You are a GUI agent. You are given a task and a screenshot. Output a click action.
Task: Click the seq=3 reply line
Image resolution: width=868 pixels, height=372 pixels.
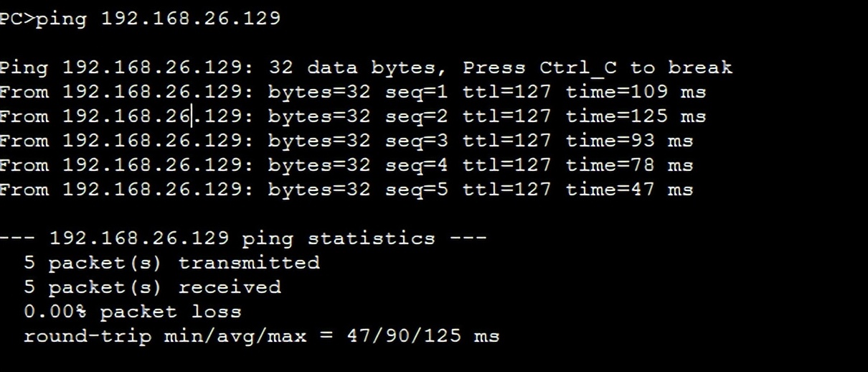tap(346, 141)
